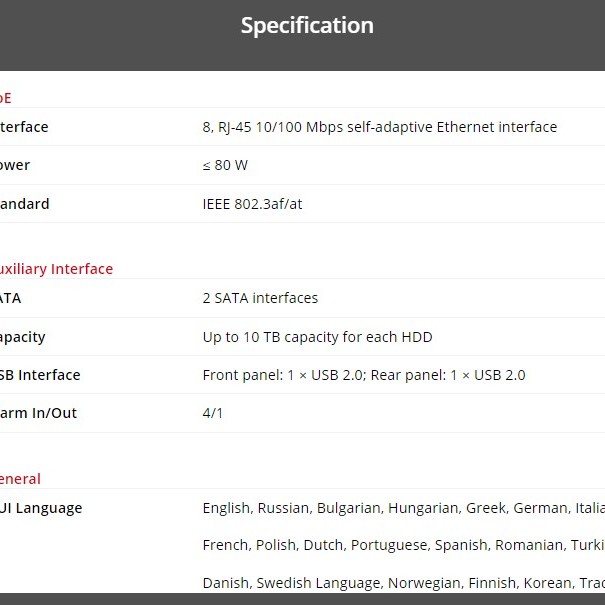Click the General section header
The image size is (605, 605).
click(x=21, y=479)
